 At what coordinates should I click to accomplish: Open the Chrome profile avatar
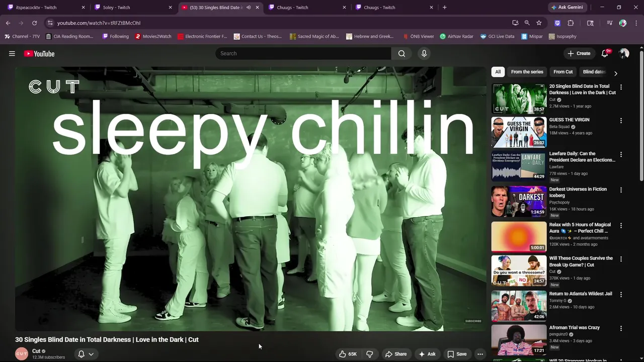[623, 23]
